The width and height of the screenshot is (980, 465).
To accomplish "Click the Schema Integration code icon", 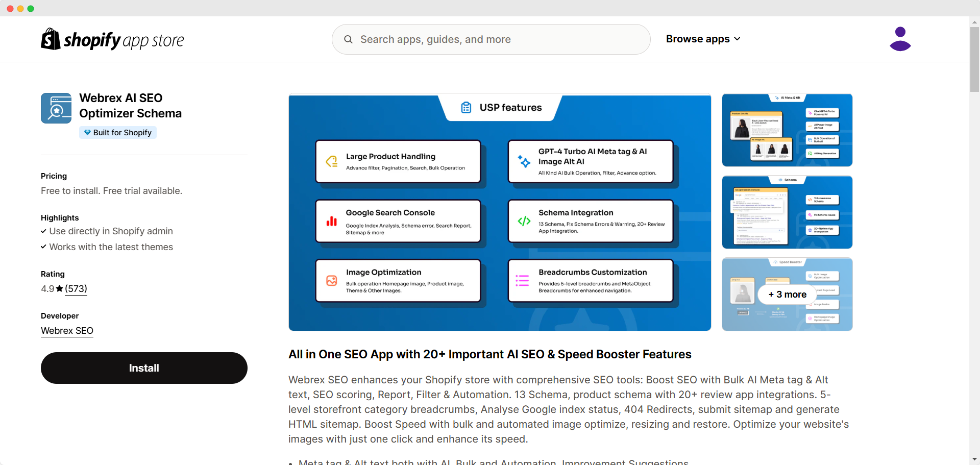I will [x=524, y=221].
